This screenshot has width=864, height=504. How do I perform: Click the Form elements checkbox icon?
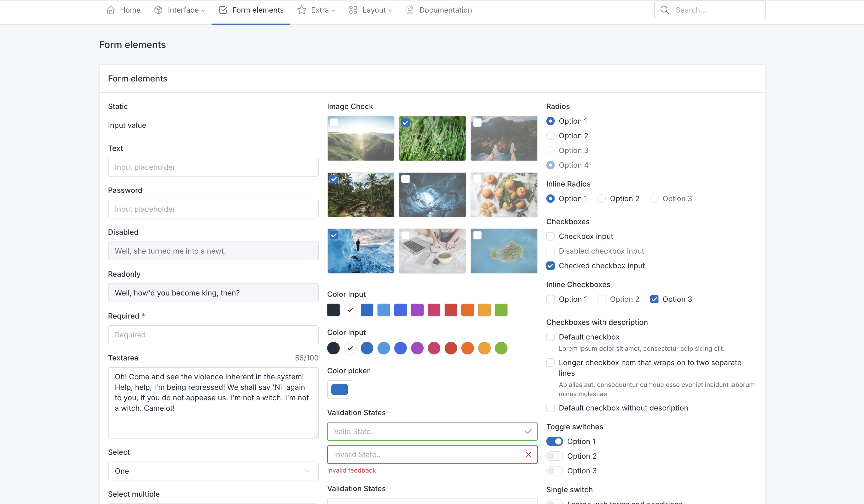pyautogui.click(x=223, y=10)
